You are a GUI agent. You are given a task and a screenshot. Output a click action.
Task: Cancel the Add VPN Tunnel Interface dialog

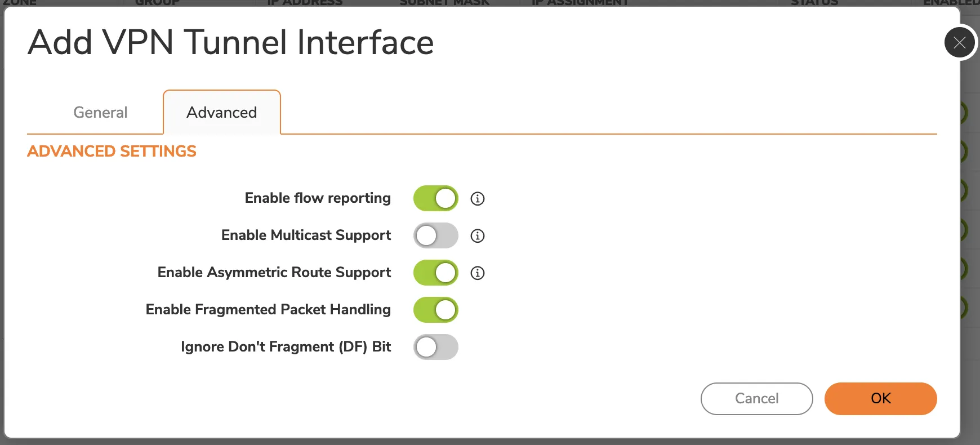[x=756, y=398]
